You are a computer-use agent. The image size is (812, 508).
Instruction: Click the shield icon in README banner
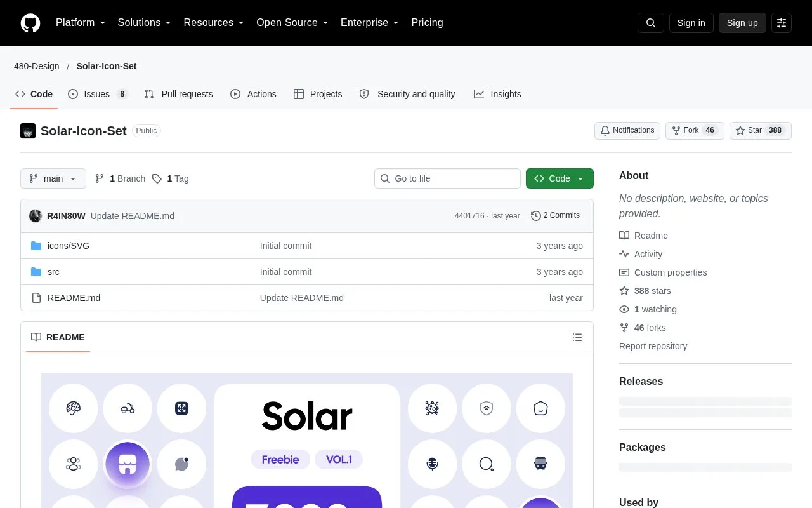pyautogui.click(x=487, y=408)
